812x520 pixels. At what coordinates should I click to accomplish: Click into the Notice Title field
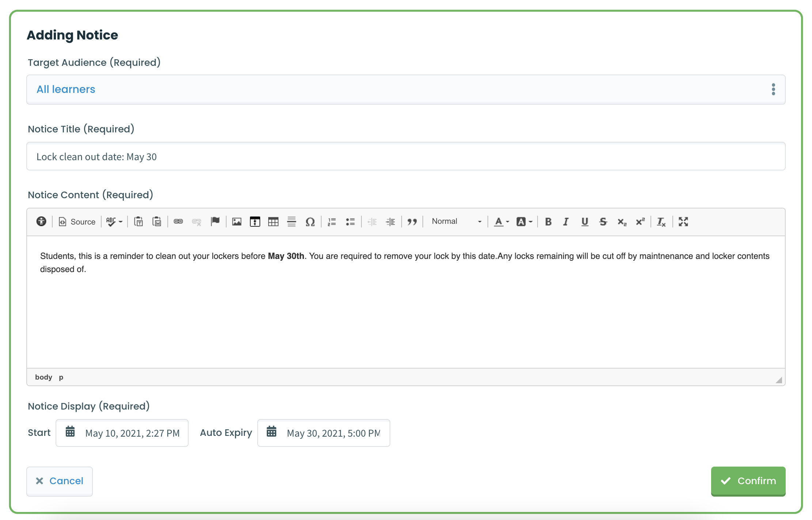(x=406, y=157)
